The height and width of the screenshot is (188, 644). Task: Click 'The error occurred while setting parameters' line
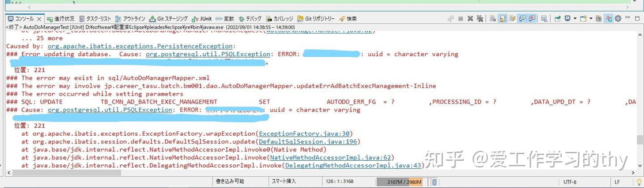(95, 94)
